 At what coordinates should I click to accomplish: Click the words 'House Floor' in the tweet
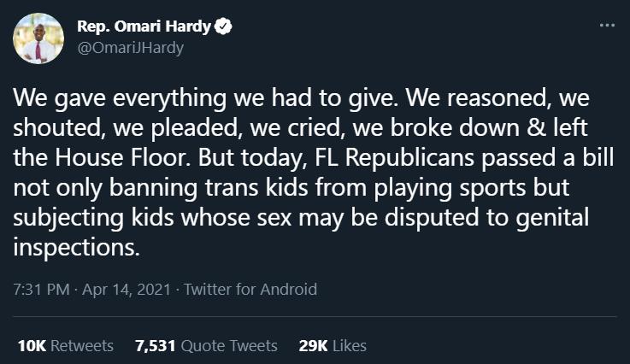[121, 157]
